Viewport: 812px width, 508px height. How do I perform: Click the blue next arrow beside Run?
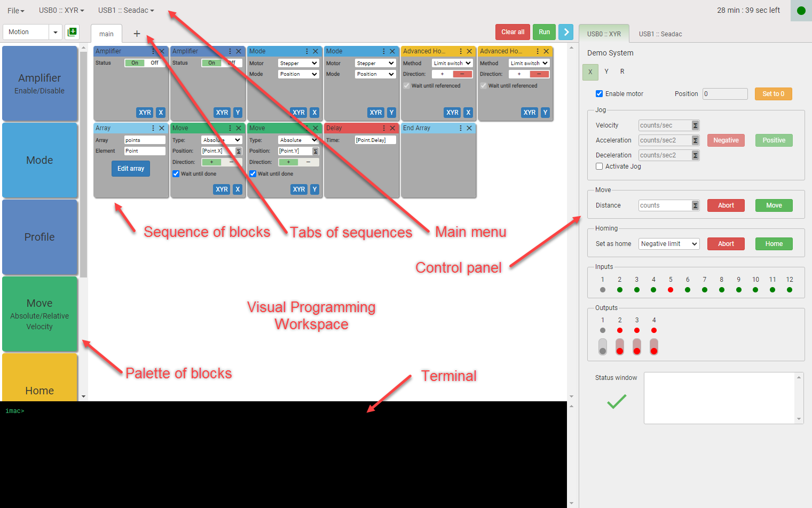566,32
